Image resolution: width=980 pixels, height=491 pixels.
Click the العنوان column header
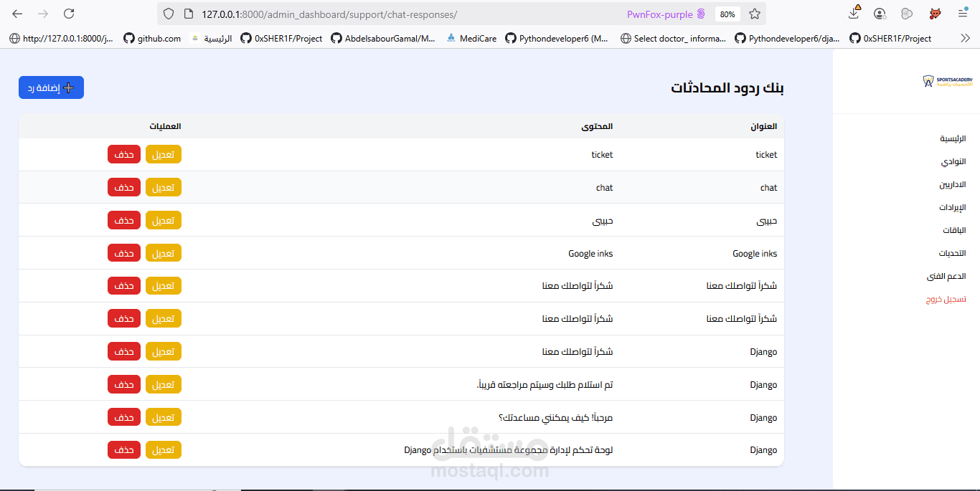point(763,126)
